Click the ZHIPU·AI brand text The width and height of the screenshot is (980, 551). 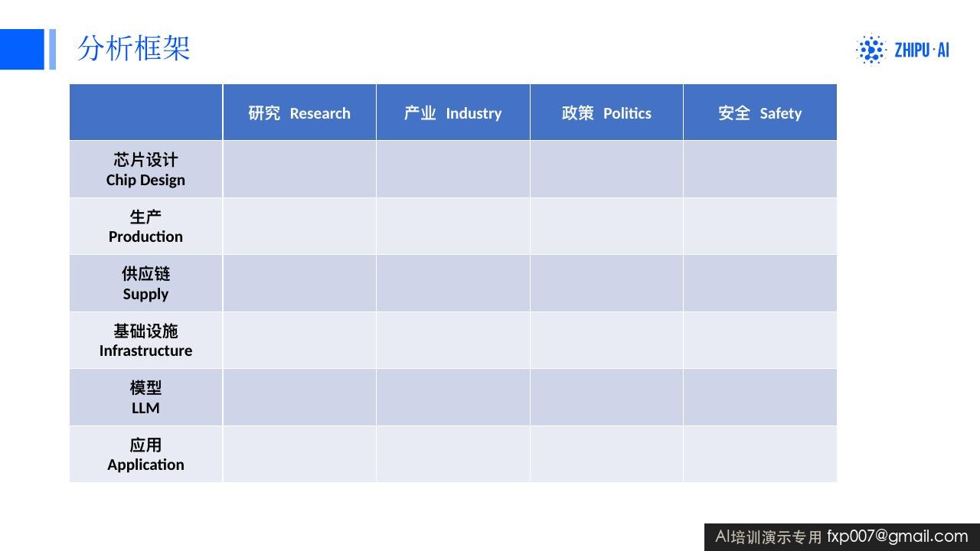coord(921,51)
